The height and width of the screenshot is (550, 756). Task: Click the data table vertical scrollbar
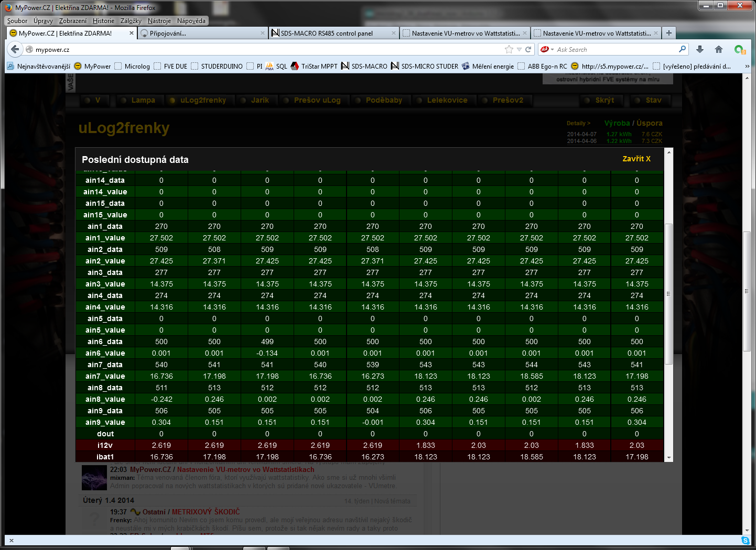pyautogui.click(x=668, y=293)
